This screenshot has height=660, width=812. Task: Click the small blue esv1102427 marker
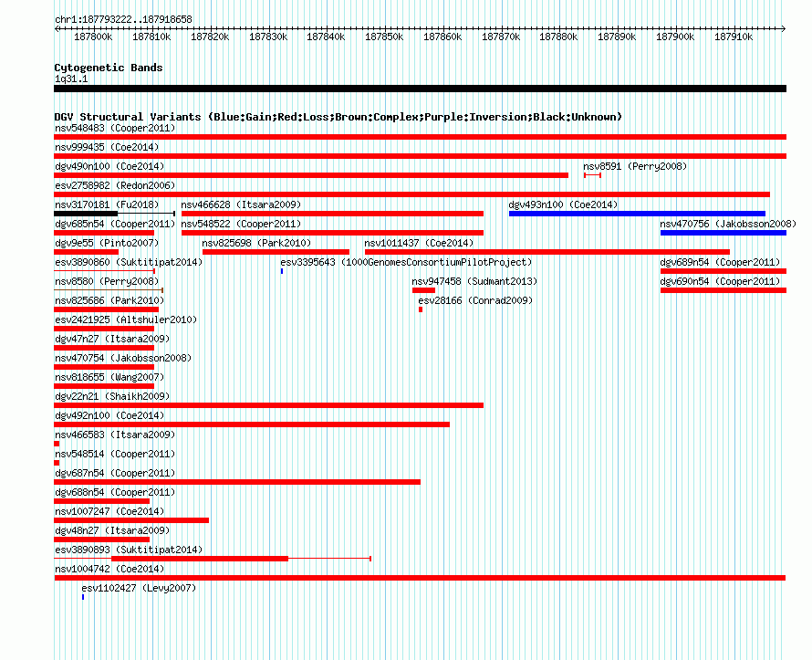click(83, 597)
